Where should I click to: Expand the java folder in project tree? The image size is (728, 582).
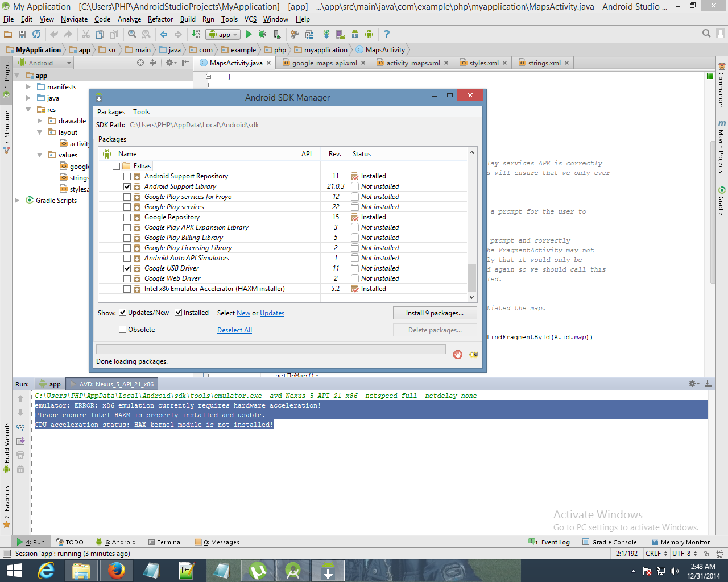point(28,98)
